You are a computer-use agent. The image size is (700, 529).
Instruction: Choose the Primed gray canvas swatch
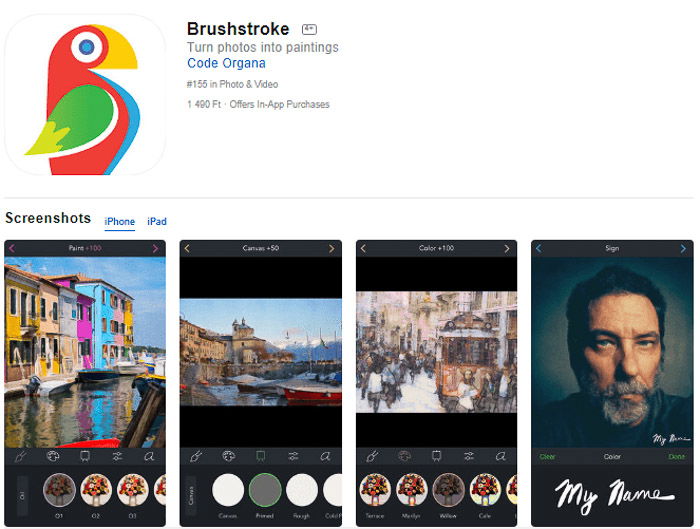pyautogui.click(x=265, y=490)
